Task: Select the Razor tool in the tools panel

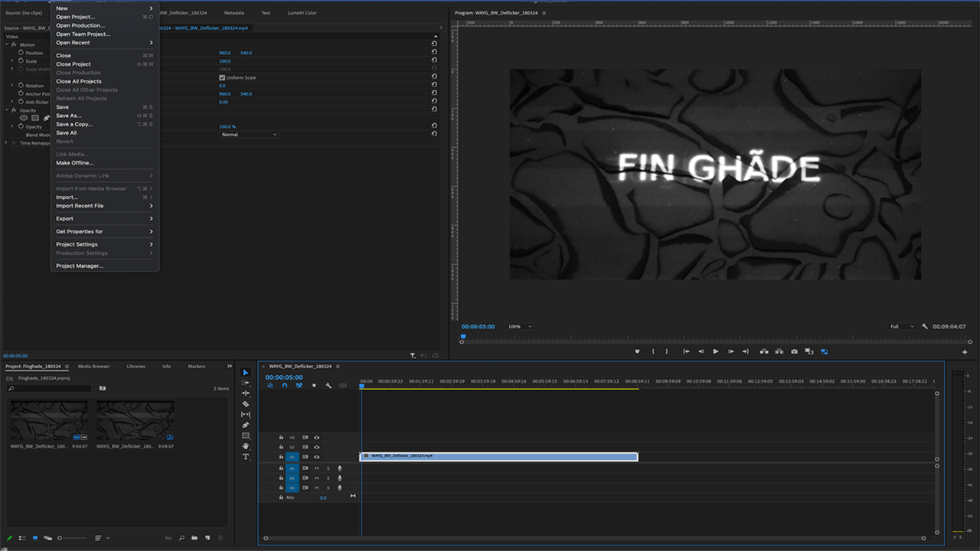Action: click(x=246, y=404)
